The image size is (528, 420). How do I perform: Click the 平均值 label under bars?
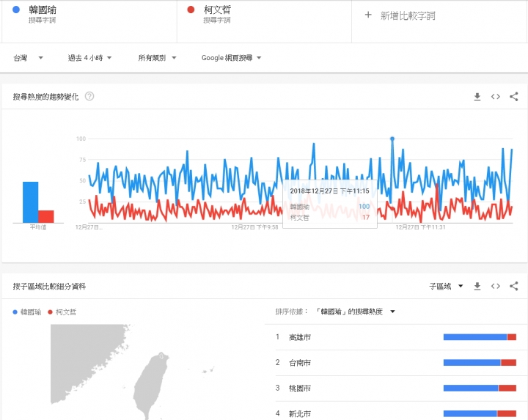pyautogui.click(x=38, y=227)
